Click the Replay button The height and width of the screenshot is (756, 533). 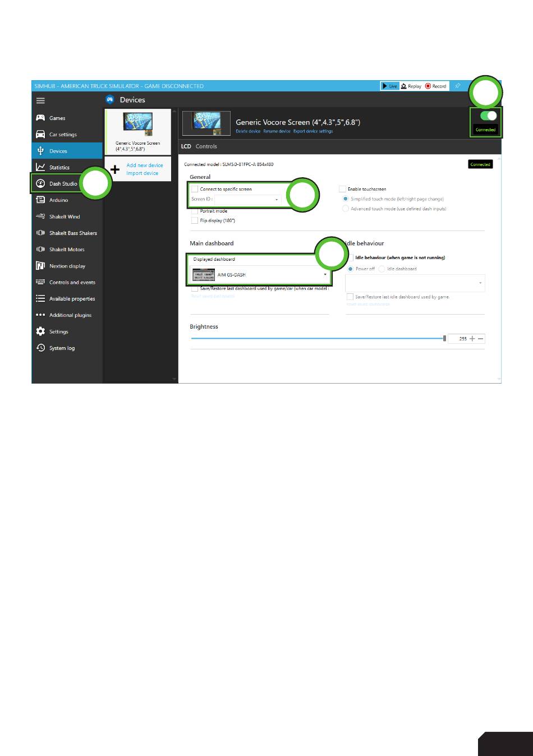pyautogui.click(x=411, y=86)
